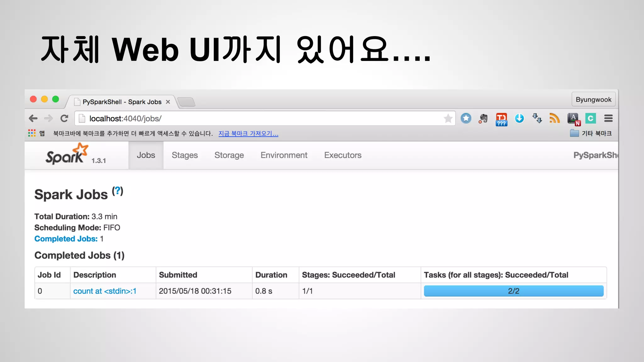The height and width of the screenshot is (362, 644).
Task: Click the dictionary A extension icon
Action: point(574,119)
